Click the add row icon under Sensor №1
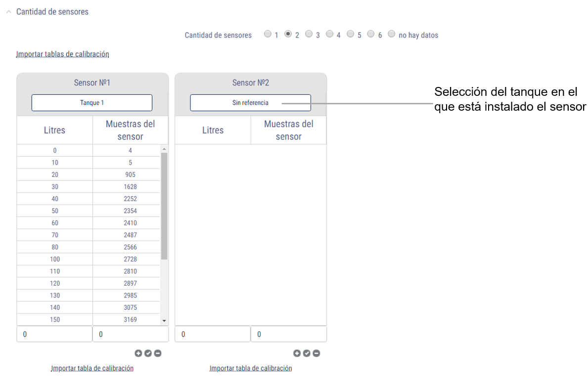 pos(138,353)
